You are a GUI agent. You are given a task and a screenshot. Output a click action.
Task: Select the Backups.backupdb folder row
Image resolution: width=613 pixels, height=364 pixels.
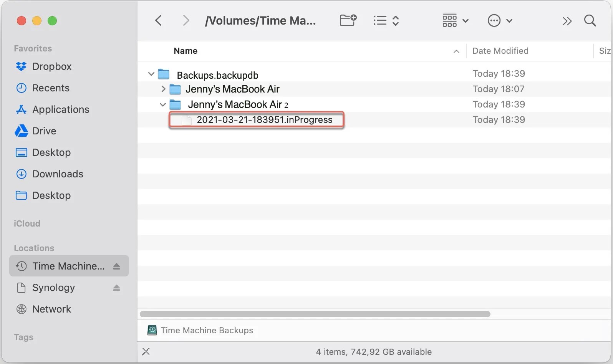pos(374,74)
